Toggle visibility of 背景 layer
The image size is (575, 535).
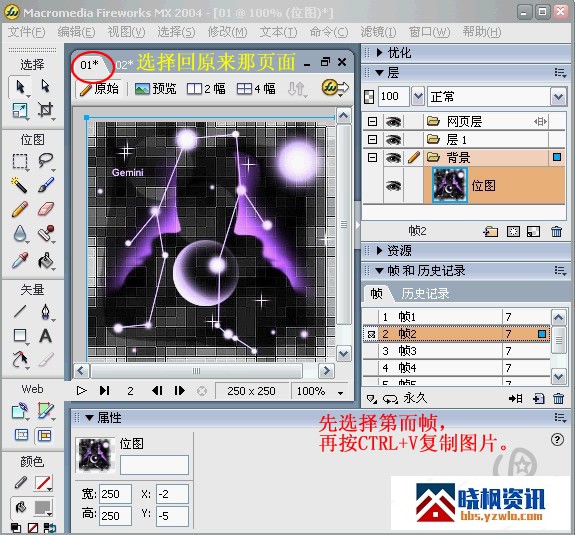[393, 158]
